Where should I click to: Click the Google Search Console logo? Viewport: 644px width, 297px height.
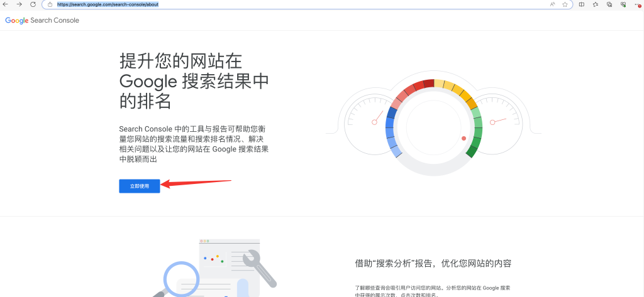coord(42,21)
